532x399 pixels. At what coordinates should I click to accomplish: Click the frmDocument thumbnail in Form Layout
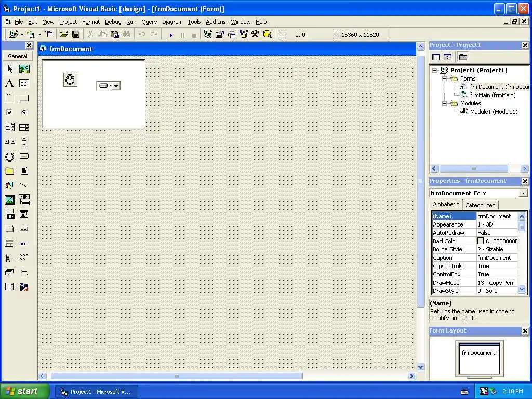pos(479,358)
